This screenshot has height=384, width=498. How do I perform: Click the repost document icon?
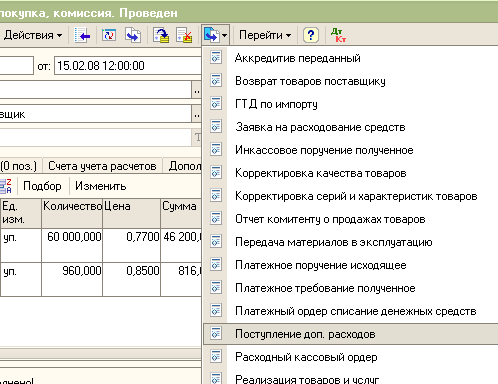[x=161, y=35]
